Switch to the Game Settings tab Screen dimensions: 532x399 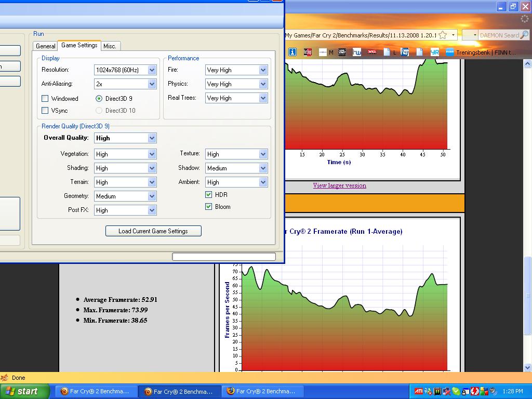79,45
